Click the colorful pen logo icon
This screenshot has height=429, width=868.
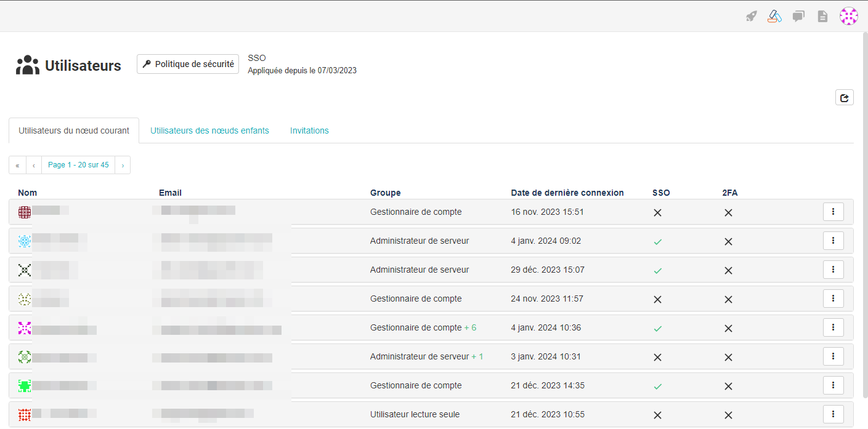click(774, 17)
